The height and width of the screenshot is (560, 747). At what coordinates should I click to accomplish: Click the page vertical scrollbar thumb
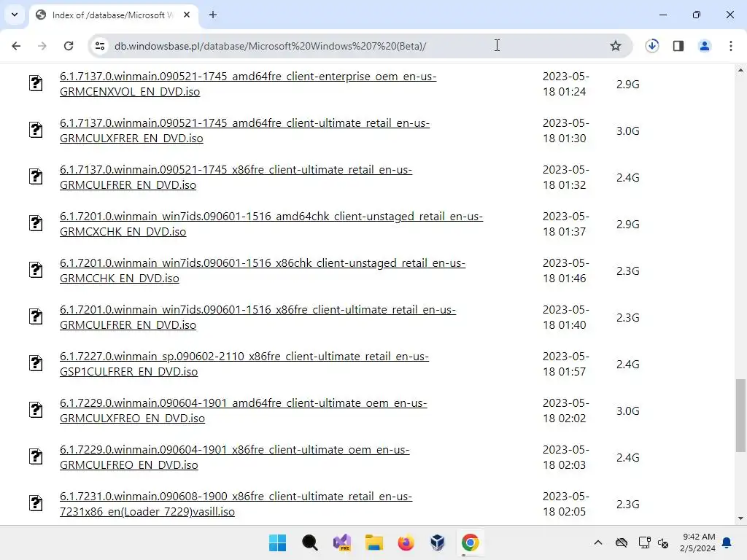[x=740, y=415]
